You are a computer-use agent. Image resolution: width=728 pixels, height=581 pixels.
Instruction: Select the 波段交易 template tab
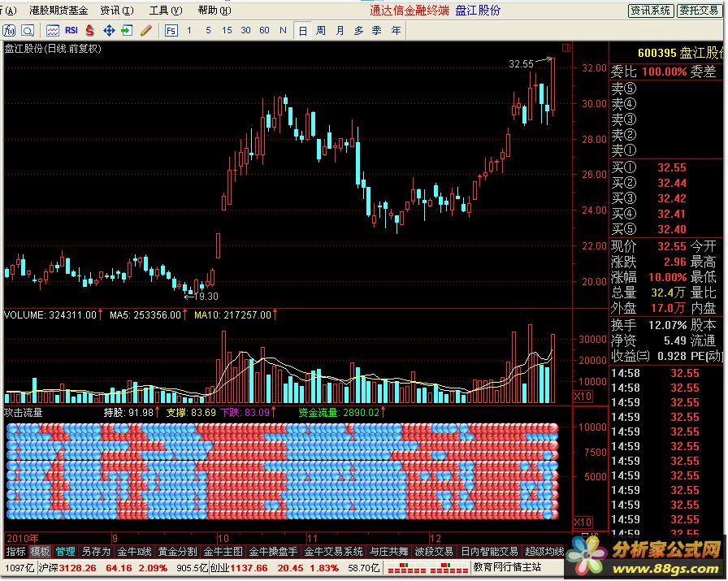[434, 552]
